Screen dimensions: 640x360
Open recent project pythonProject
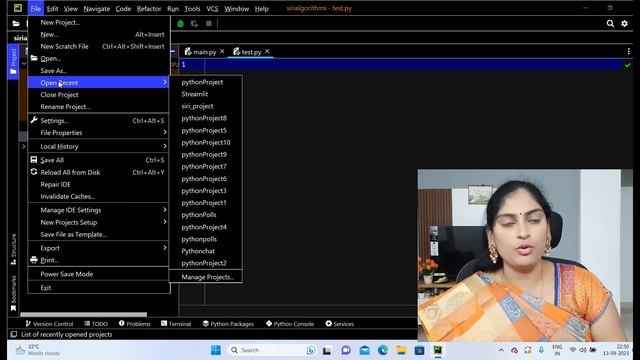(x=206, y=82)
